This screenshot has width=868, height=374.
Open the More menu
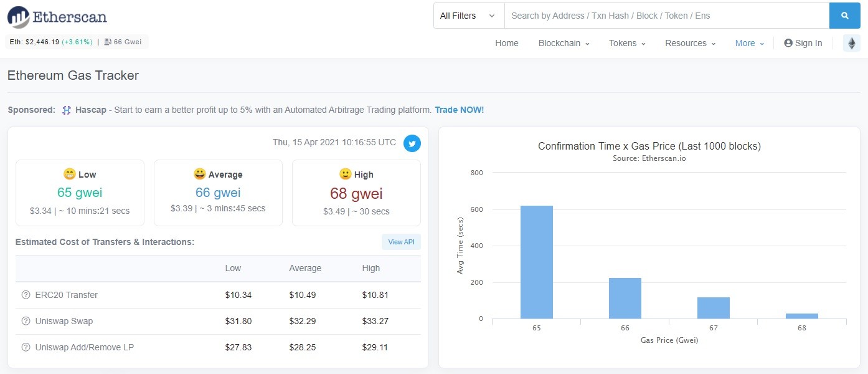pos(750,43)
